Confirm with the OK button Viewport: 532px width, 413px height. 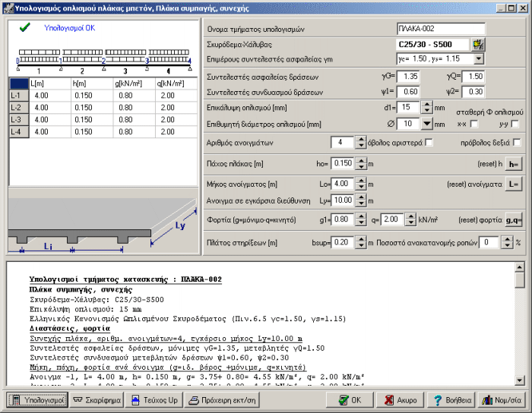[349, 399]
